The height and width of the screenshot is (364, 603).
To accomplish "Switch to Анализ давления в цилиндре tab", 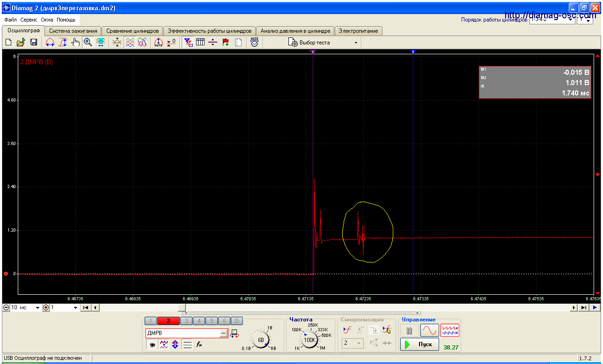I will pos(295,31).
